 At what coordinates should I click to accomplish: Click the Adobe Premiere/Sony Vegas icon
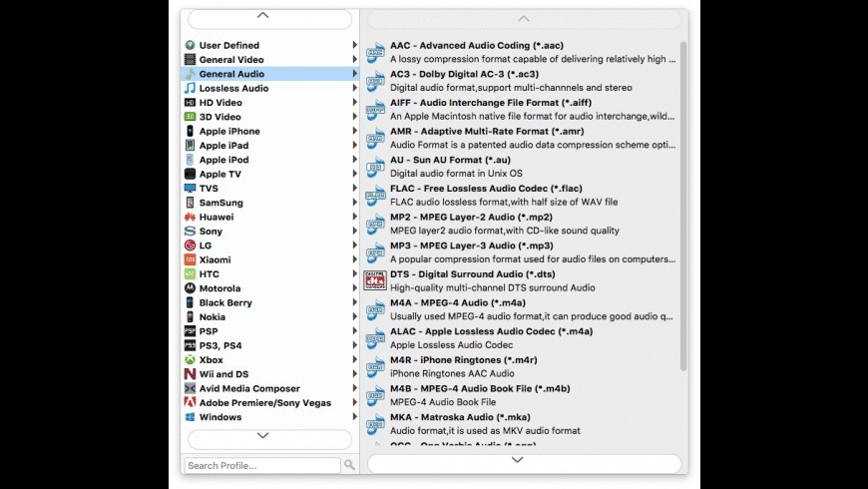190,402
